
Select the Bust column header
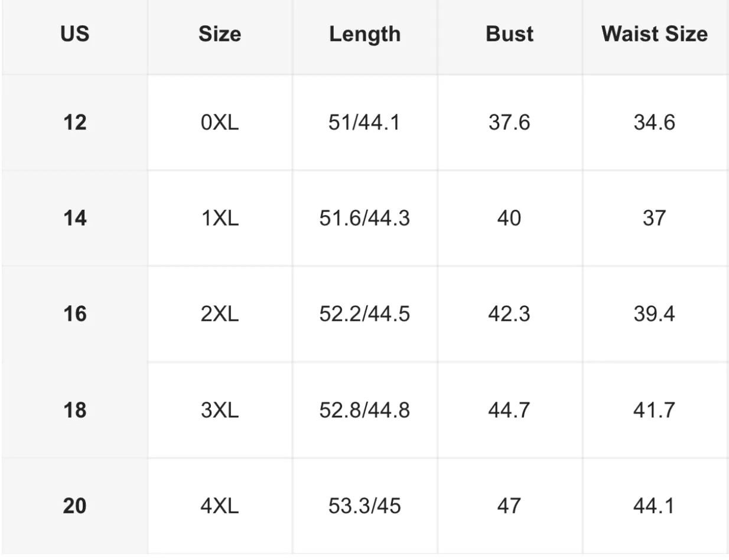click(509, 34)
